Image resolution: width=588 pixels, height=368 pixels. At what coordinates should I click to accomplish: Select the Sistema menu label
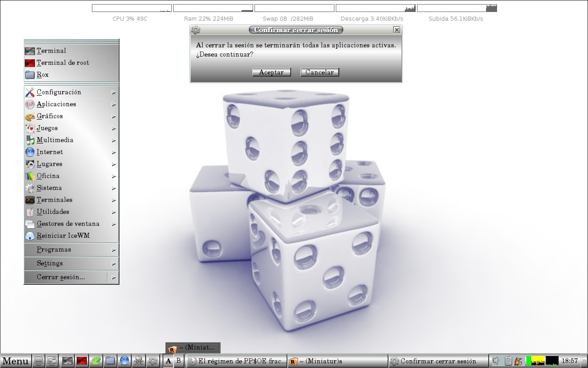(49, 188)
